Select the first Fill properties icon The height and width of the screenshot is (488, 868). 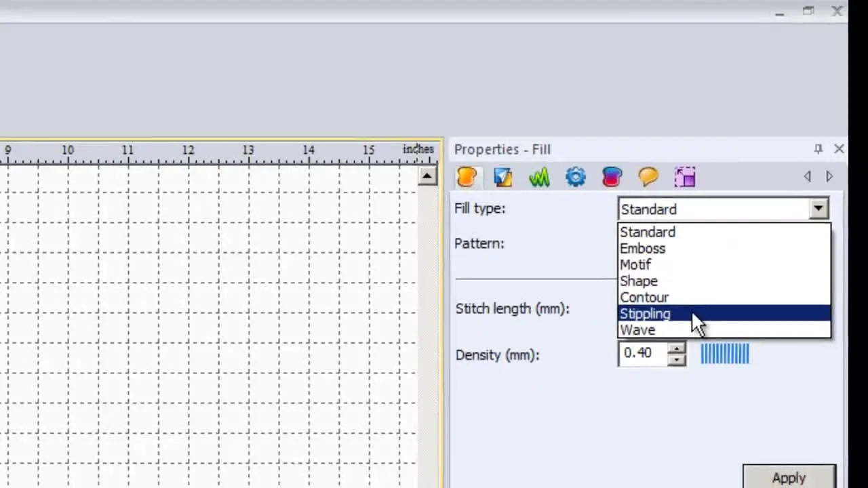point(466,177)
